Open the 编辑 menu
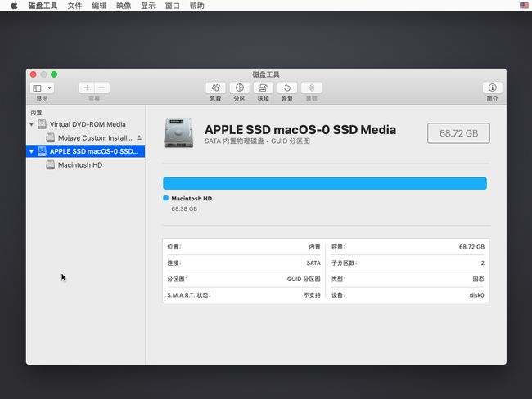 pos(99,6)
